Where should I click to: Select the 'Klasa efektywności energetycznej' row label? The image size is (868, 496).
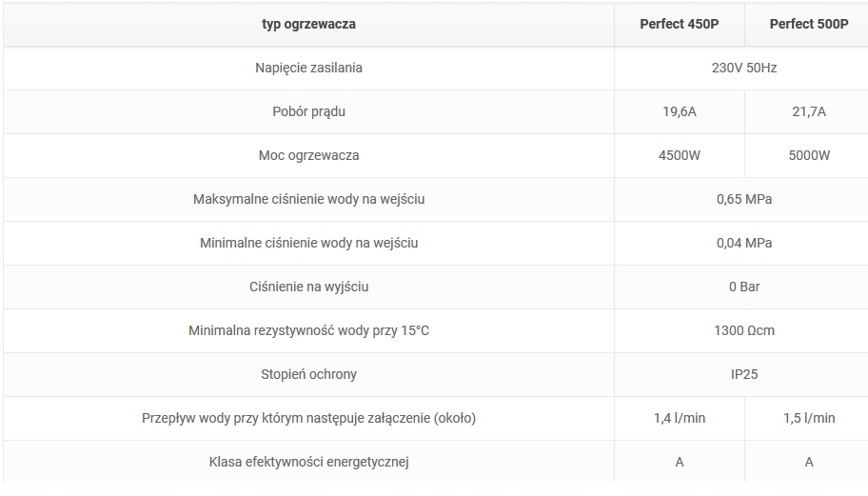pyautogui.click(x=308, y=462)
